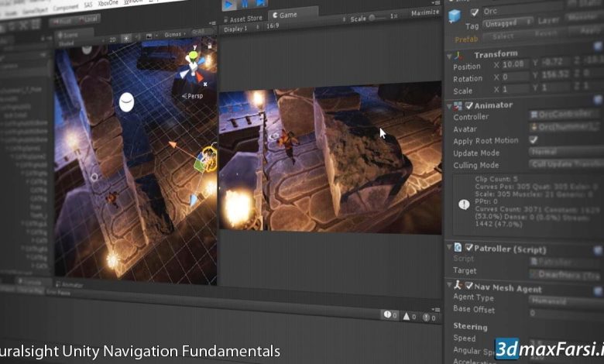Toggle the 2D mode button in Scene view
The width and height of the screenshot is (604, 364).
point(112,39)
